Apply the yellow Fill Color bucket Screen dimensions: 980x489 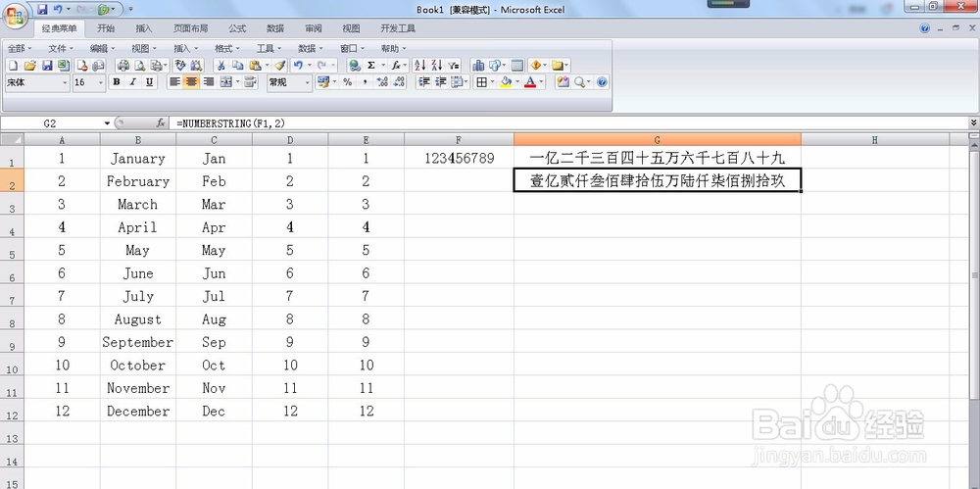tap(507, 82)
